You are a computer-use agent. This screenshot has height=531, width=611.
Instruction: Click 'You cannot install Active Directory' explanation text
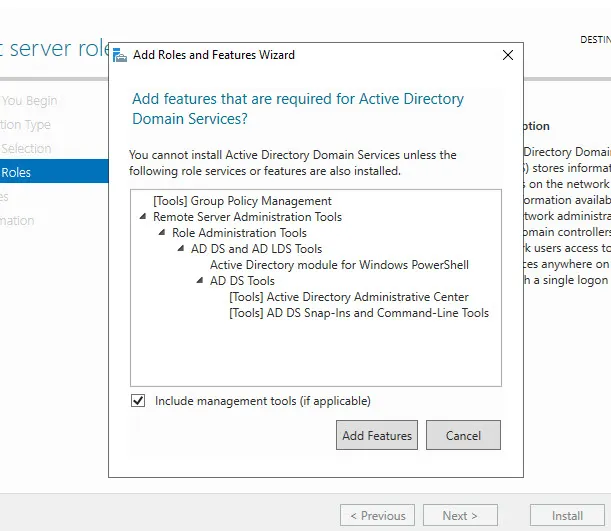293,163
